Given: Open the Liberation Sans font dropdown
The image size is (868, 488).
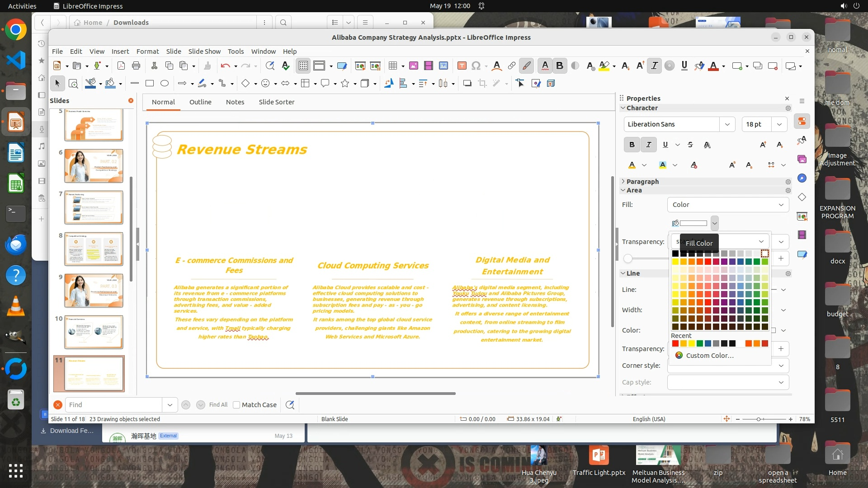Looking at the screenshot, I should [727, 124].
